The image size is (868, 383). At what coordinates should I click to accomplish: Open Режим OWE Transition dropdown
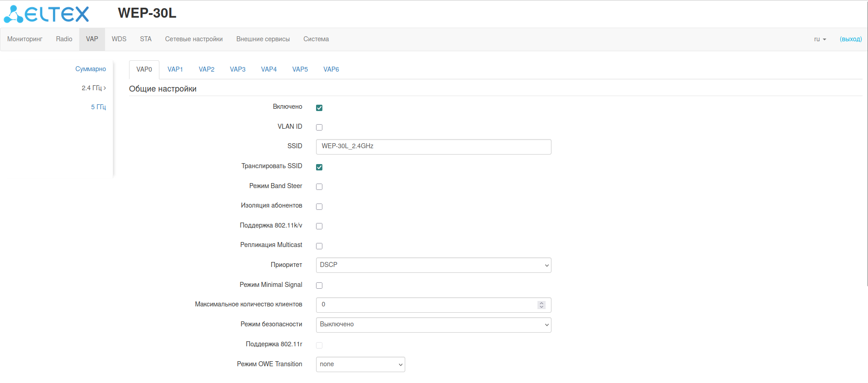tap(360, 364)
